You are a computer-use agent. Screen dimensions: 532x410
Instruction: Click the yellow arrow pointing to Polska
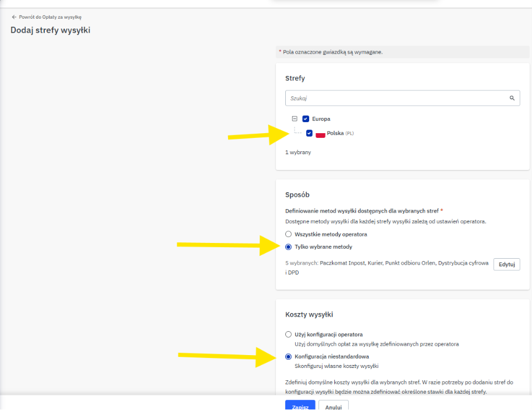point(257,135)
